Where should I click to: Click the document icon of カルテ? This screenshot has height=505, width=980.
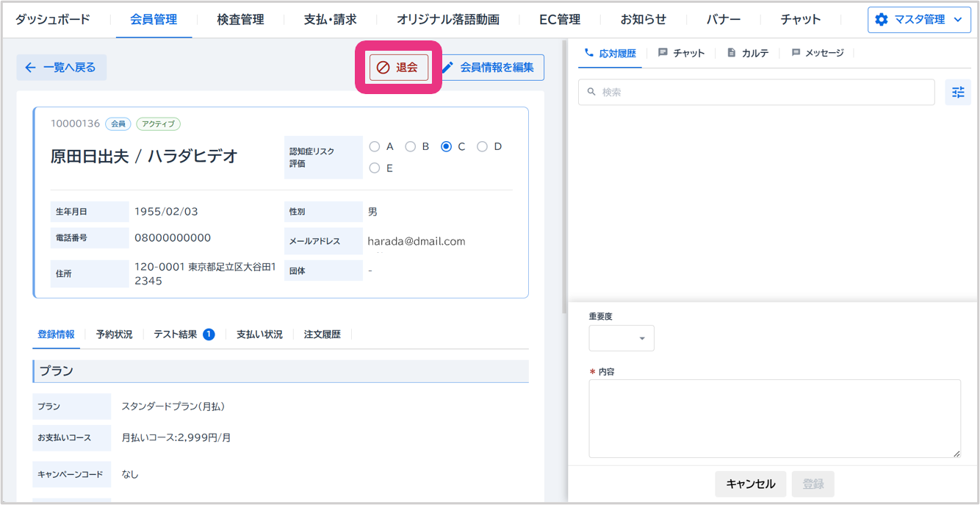731,53
